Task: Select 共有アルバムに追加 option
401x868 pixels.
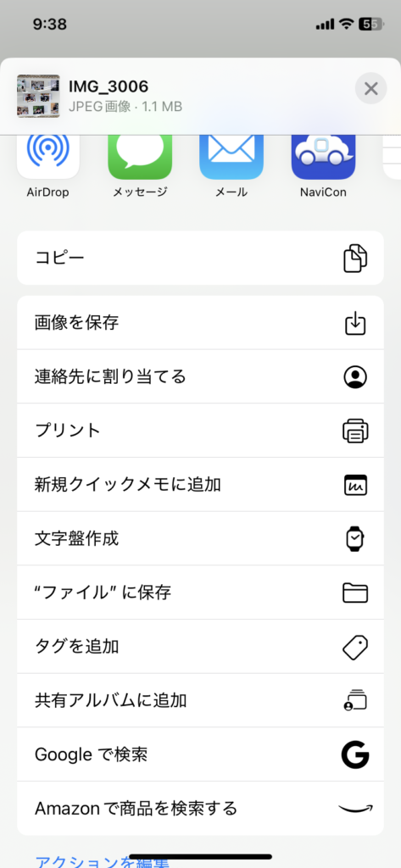Action: pos(200,701)
